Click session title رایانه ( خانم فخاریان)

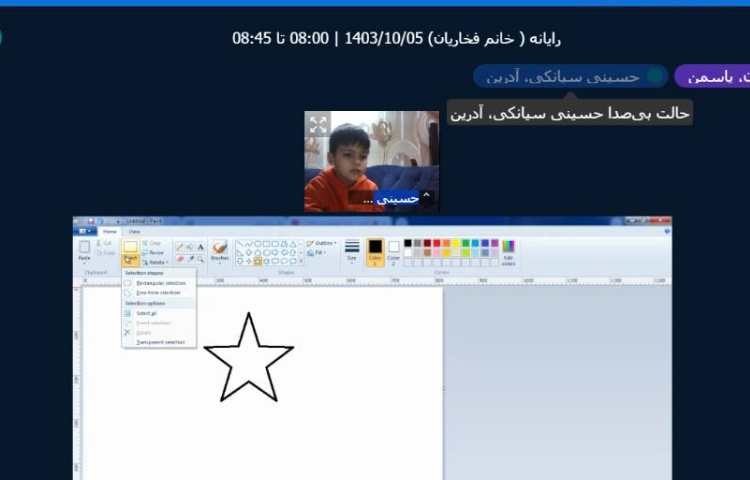[x=494, y=38]
